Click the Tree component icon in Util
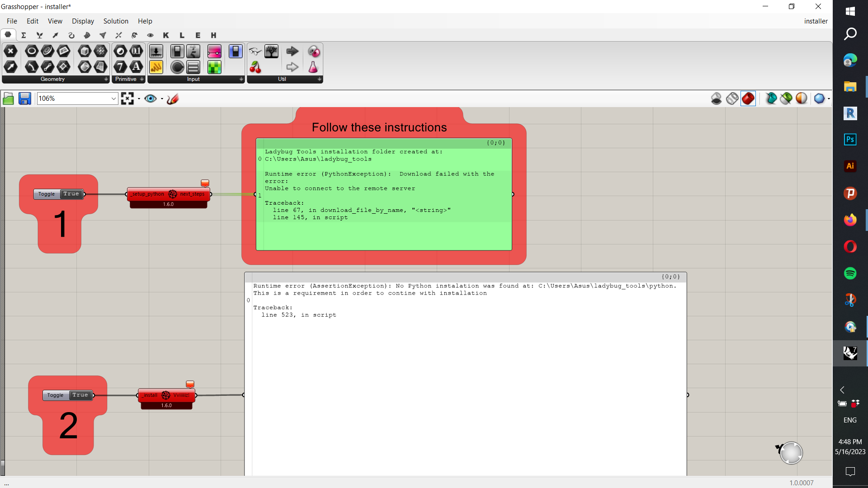Screen dimensions: 868x488 pos(271,51)
